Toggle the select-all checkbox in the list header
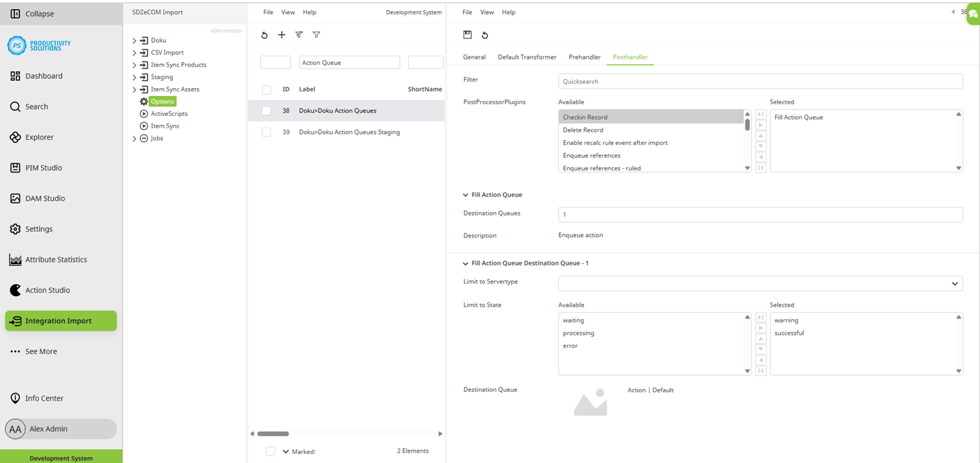Viewport: 980px width, 463px height. [x=266, y=89]
